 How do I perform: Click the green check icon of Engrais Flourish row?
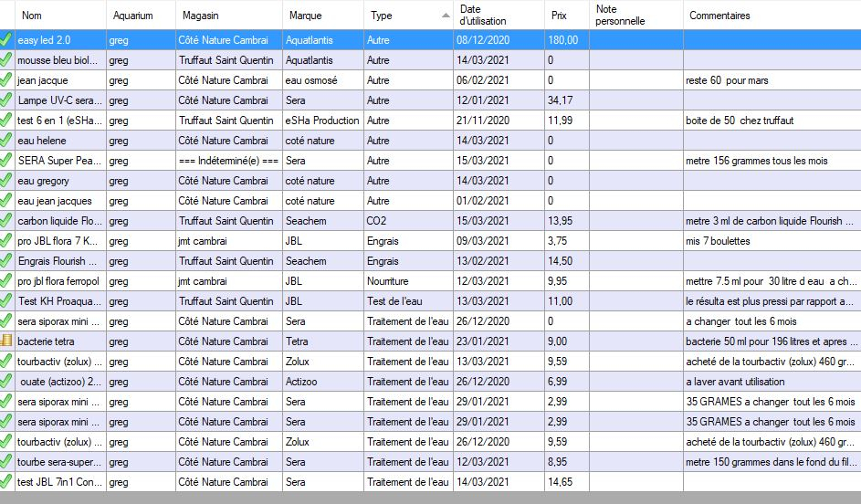tap(6, 260)
